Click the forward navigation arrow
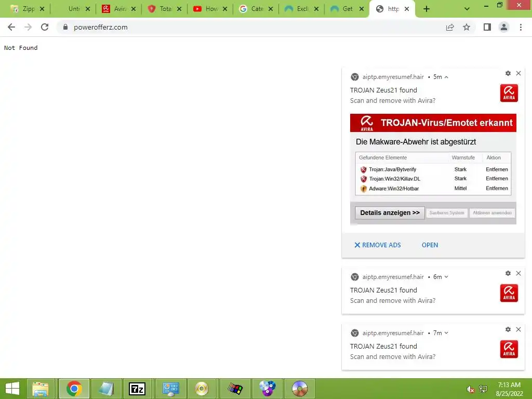This screenshot has height=399, width=532. tap(28, 27)
